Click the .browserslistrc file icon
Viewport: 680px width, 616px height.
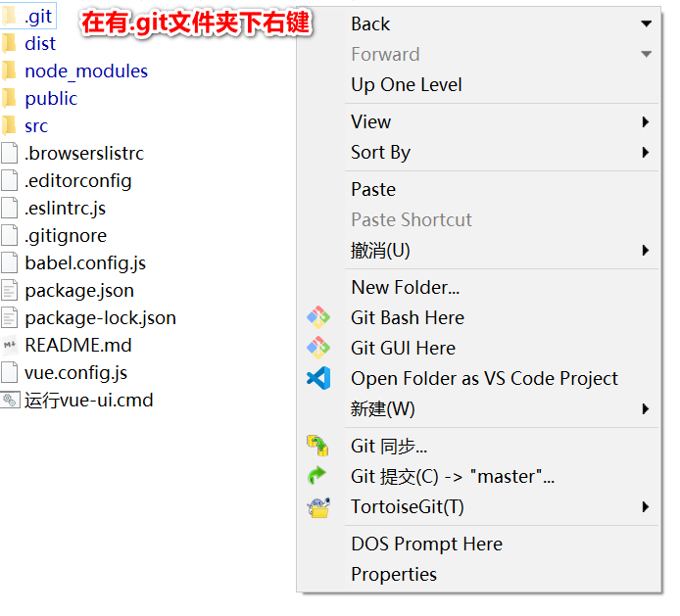(10, 153)
